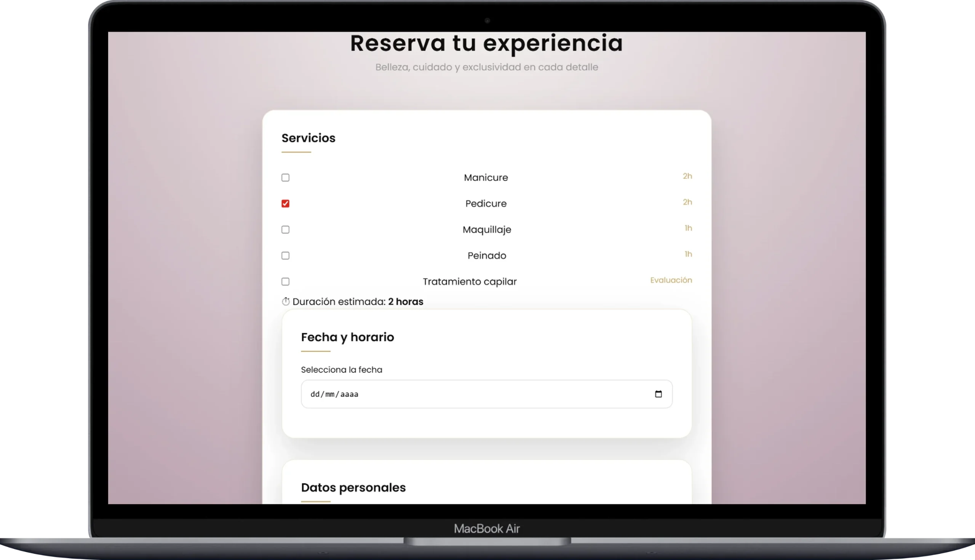
Task: Click the Belleza cuidado subtitle text
Action: 486,67
